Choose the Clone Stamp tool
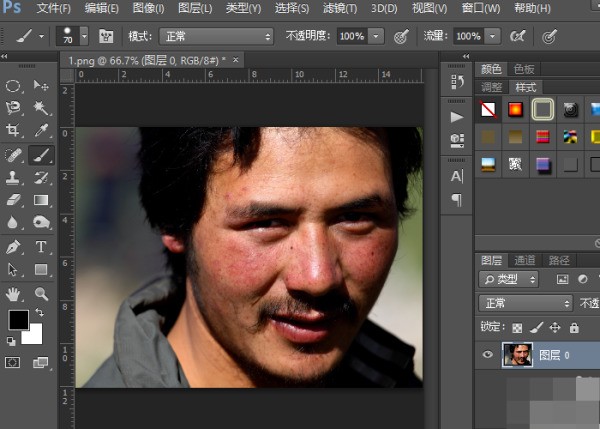 (14, 177)
